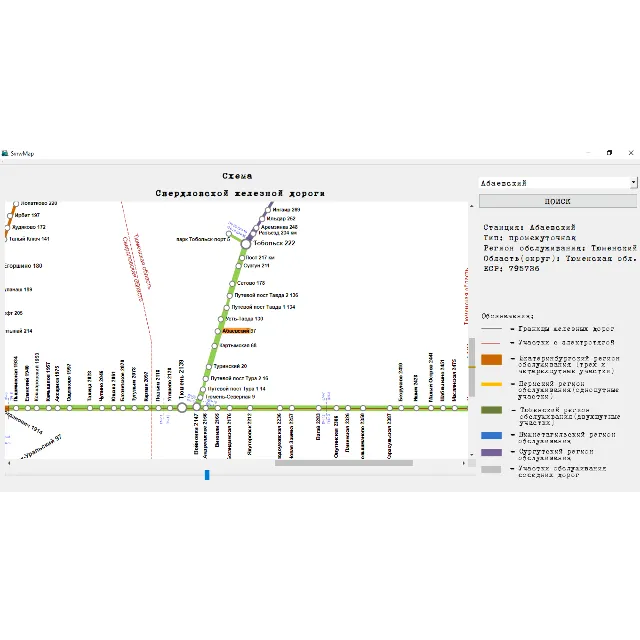Open the station dropdown arrow next to Абаевский

633,183
